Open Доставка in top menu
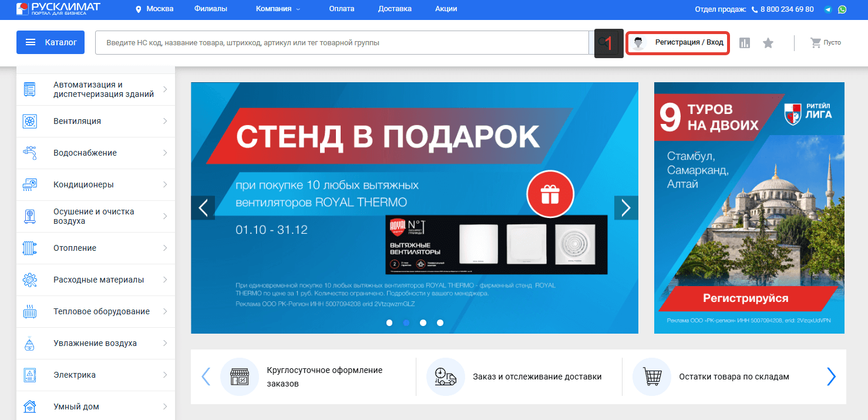Screen dimensions: 868x420 click(x=395, y=9)
